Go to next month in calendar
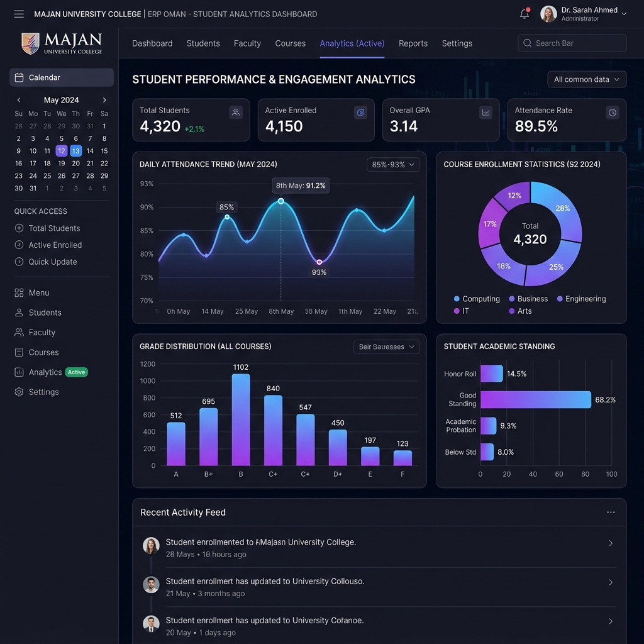 104,100
